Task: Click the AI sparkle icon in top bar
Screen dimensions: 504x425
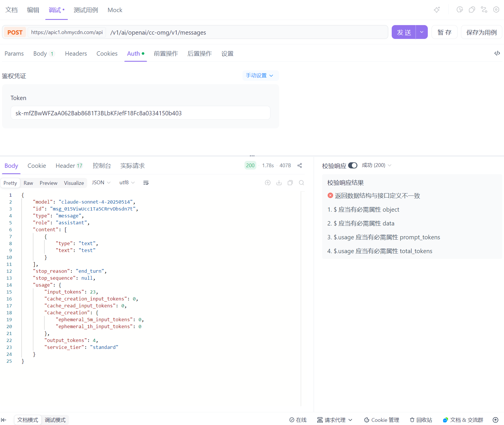Action: (437, 10)
